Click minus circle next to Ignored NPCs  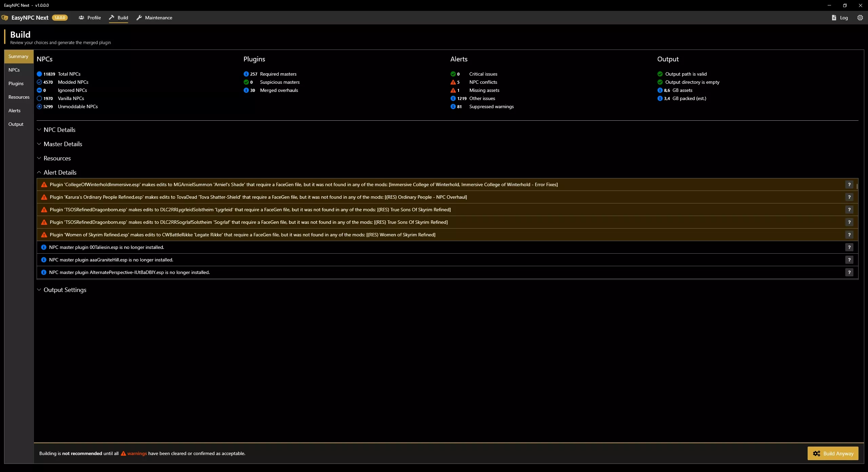[39, 90]
